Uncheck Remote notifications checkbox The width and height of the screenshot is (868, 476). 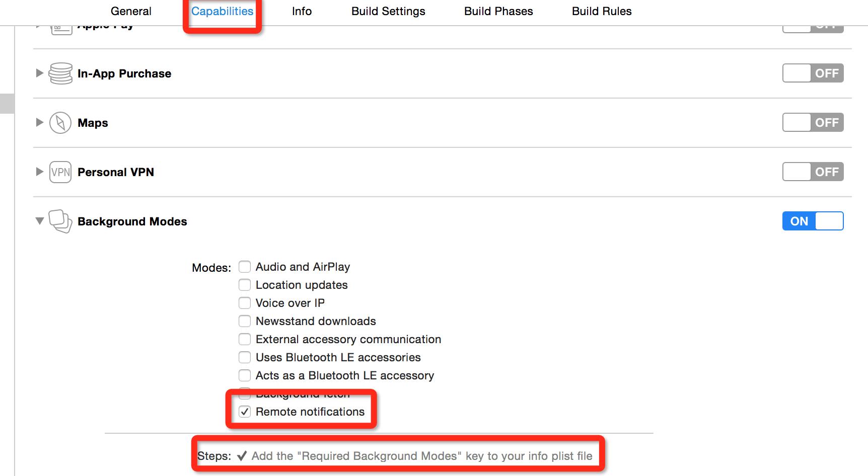tap(245, 412)
